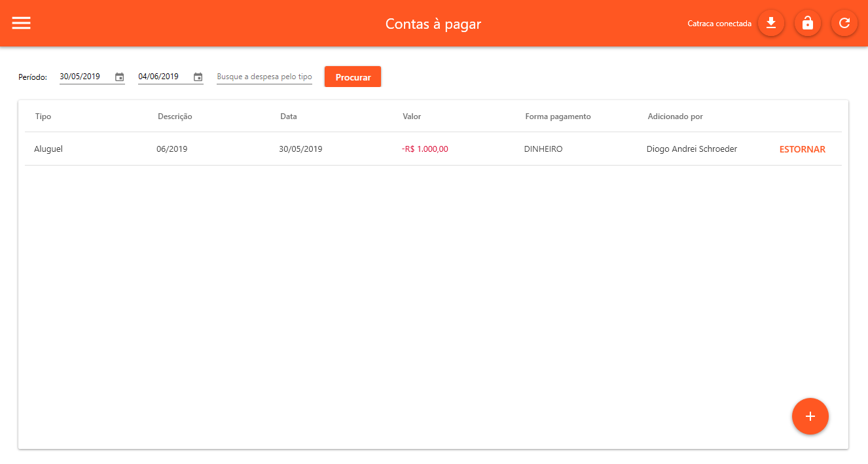868x464 pixels.
Task: Select the Aluguel expense row
Action: tap(48, 149)
